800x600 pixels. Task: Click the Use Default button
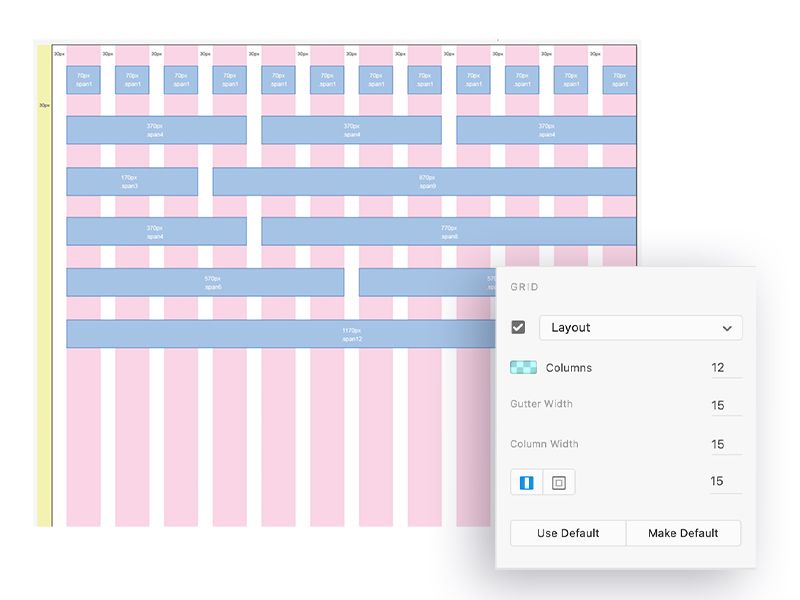(x=567, y=533)
